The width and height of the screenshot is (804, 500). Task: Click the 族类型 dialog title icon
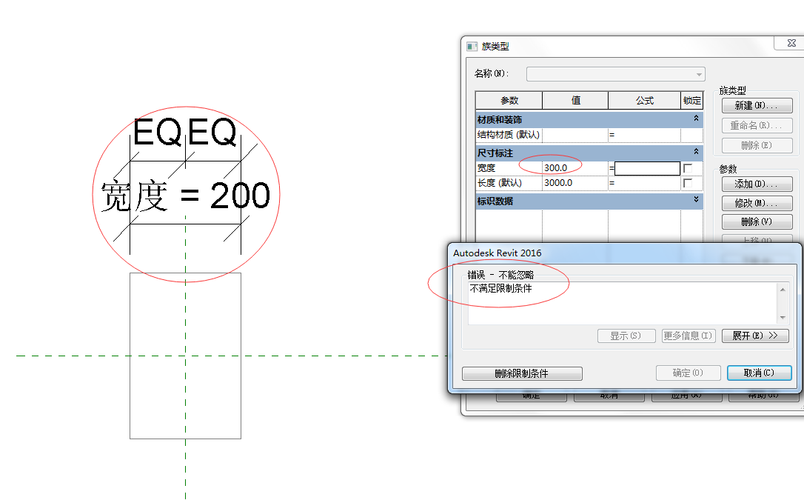[x=472, y=47]
